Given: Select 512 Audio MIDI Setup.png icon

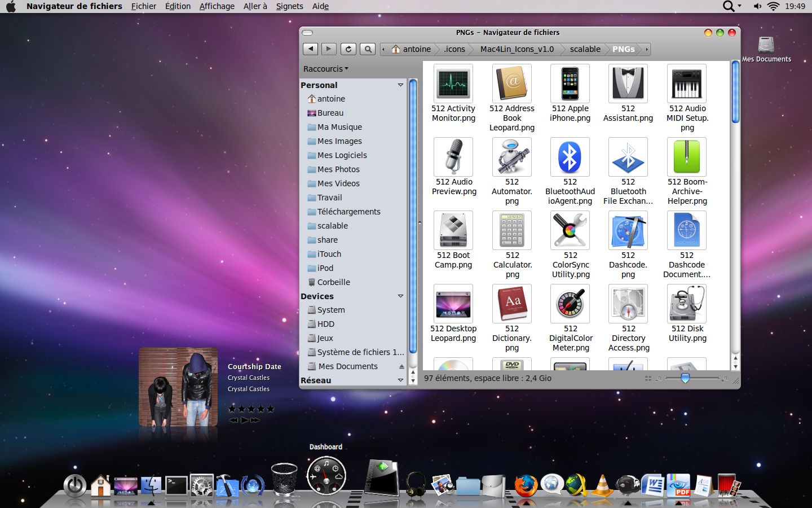Looking at the screenshot, I should pos(687,84).
